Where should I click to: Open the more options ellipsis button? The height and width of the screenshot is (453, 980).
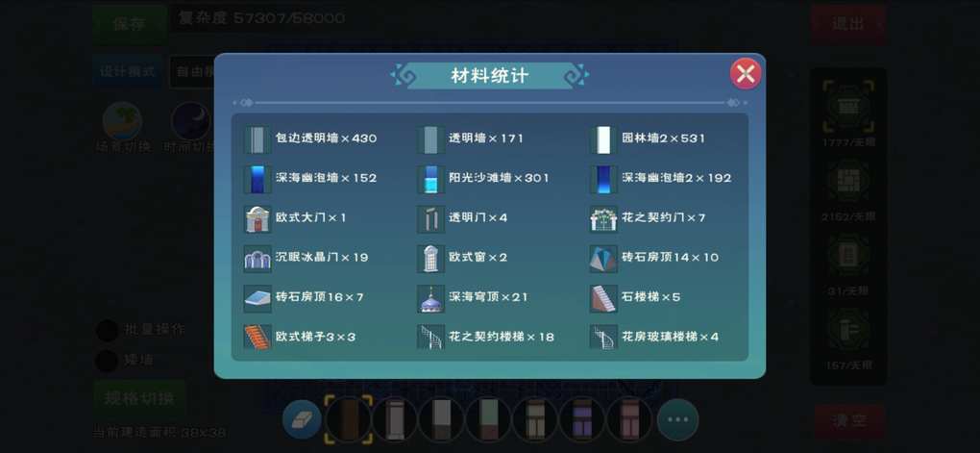pyautogui.click(x=677, y=419)
